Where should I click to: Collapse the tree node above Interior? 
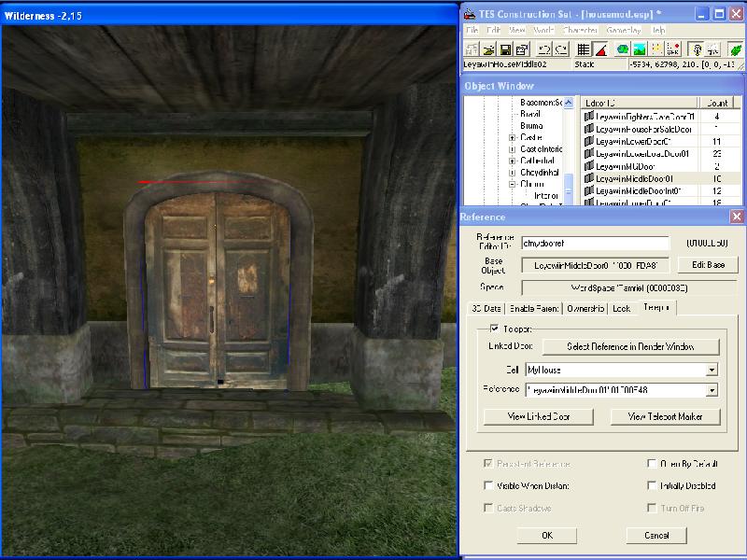coord(512,184)
